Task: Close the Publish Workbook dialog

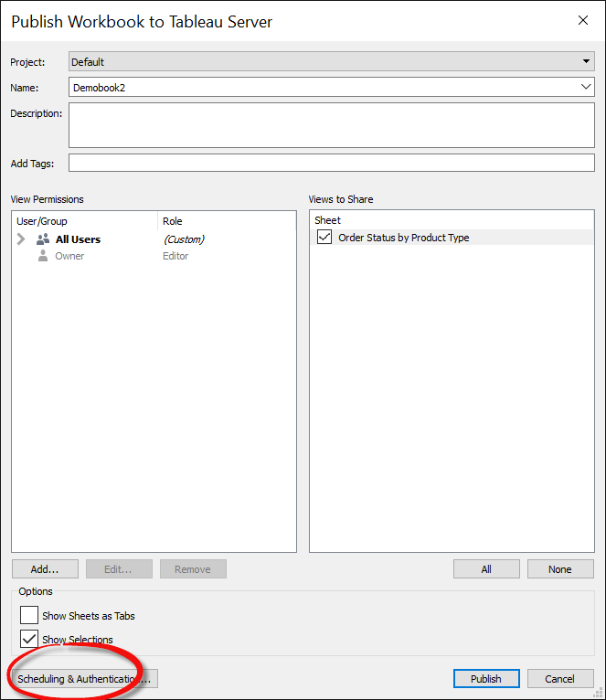Action: [x=583, y=20]
